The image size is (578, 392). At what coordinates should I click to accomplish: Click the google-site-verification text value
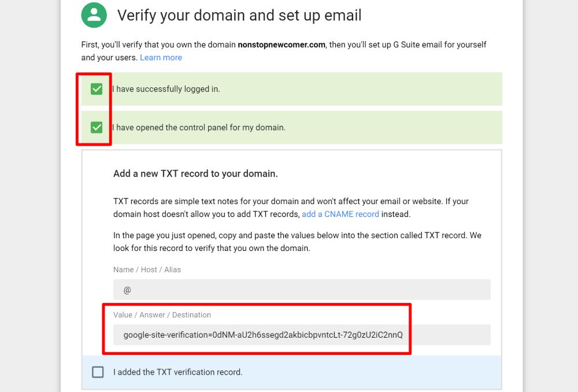pyautogui.click(x=265, y=334)
